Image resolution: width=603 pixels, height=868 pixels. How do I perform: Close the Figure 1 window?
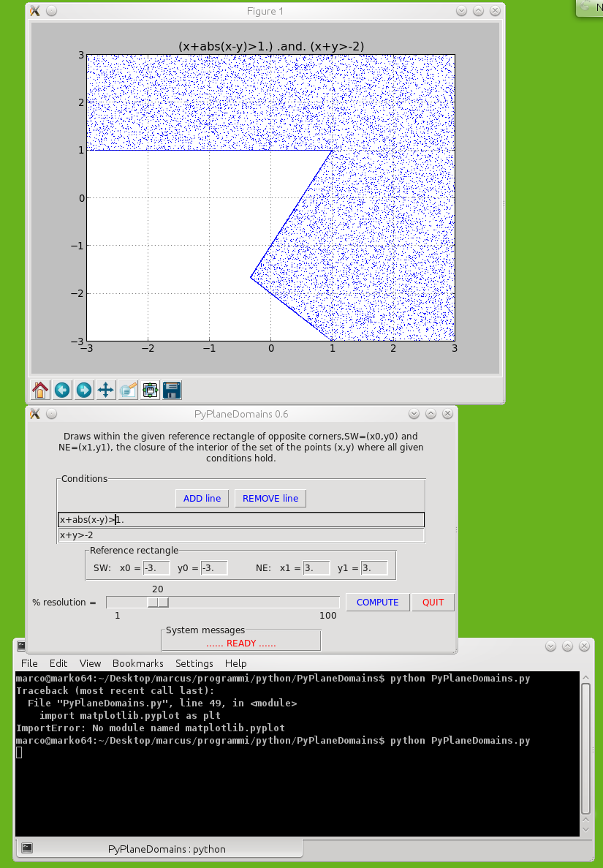click(495, 10)
